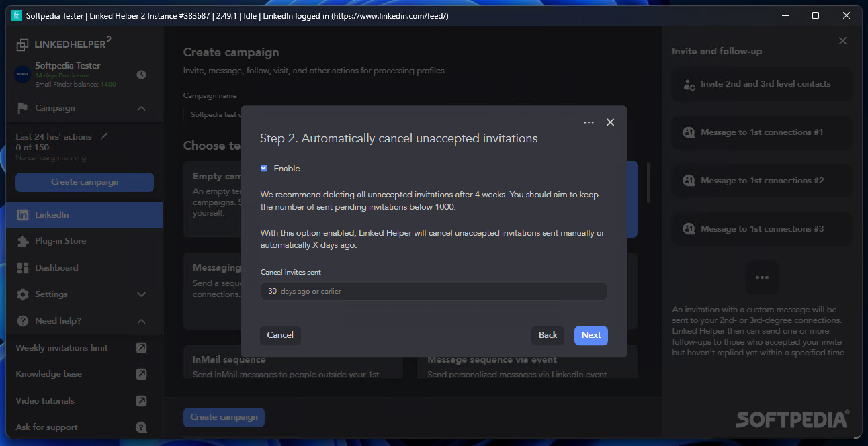Click the 14 days Pro license text
868x446 pixels.
[62, 76]
